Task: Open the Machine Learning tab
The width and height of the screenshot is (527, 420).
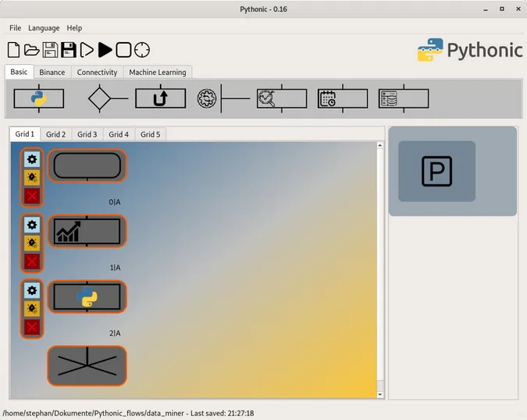Action: (157, 72)
